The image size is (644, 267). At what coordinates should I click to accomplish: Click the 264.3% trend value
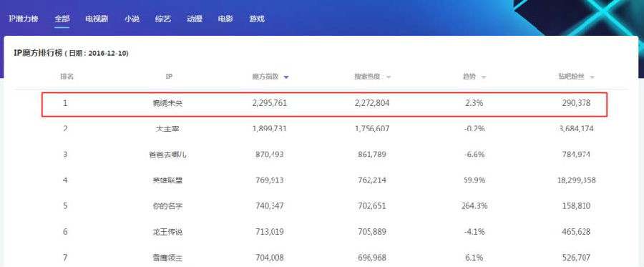coord(474,206)
